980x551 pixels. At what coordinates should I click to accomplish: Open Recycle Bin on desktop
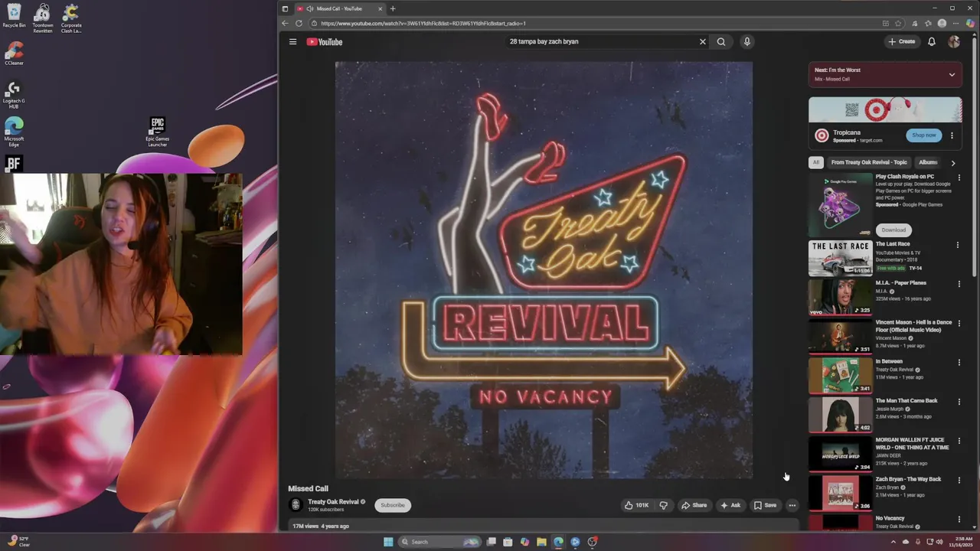[14, 15]
